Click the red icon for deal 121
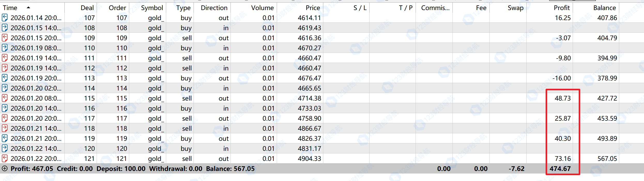 coord(5,159)
